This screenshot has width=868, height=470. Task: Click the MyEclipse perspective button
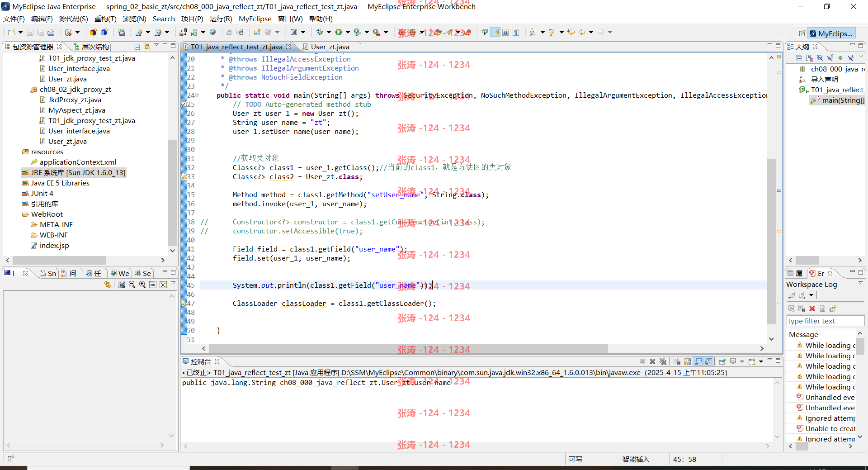(x=831, y=33)
